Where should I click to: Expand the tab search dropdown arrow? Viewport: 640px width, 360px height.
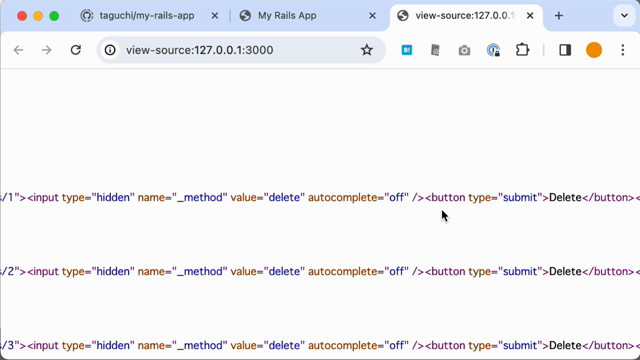624,16
